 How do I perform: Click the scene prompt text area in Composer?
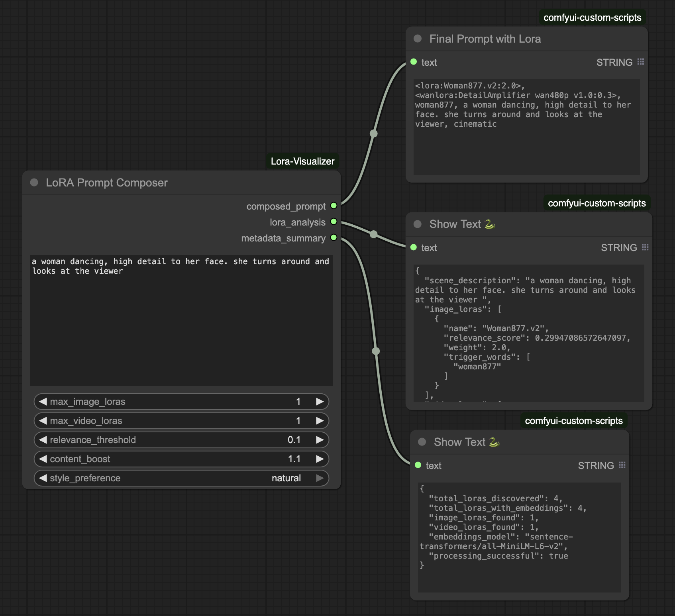tap(182, 320)
